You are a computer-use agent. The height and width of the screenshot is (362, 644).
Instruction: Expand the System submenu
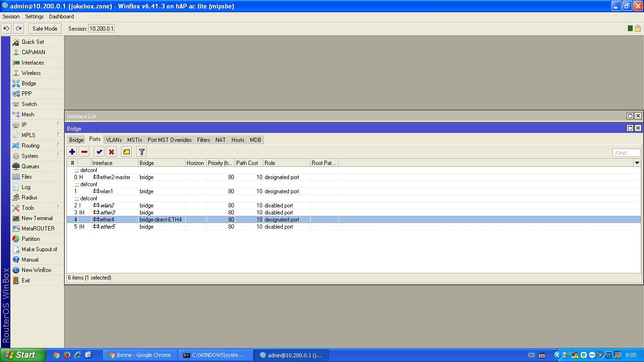(37, 156)
